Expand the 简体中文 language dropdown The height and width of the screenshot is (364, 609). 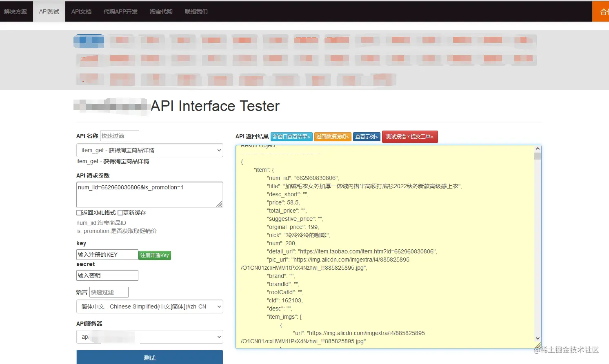pyautogui.click(x=149, y=306)
